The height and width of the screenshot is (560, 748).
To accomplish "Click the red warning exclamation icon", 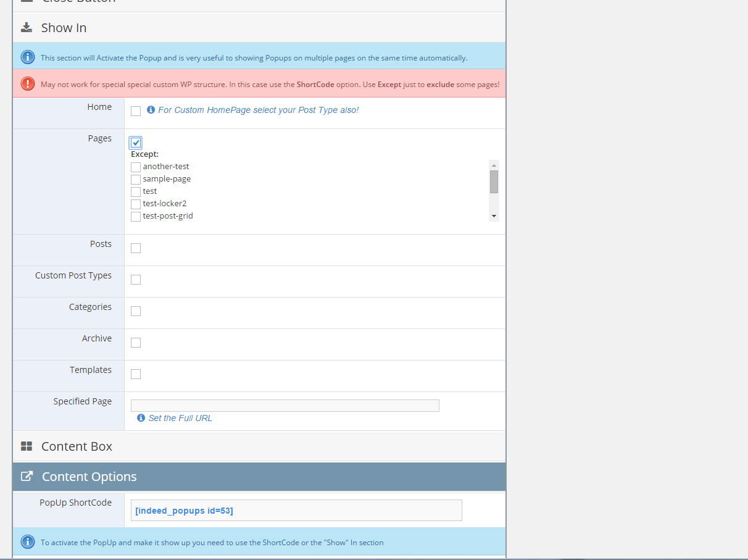I will 28,84.
